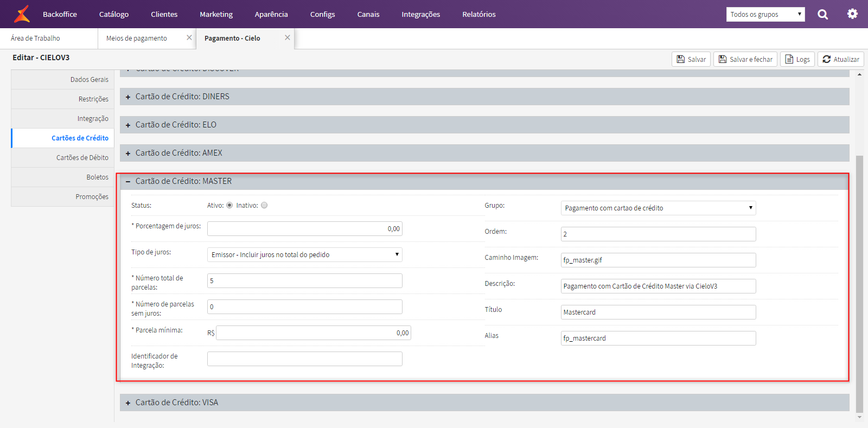Click the Parcela mínima field
Screen dimensions: 868x428
point(314,333)
